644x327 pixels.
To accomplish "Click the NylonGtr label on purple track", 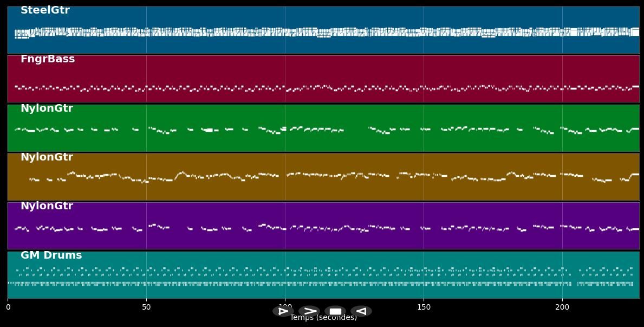I will 47,206.
